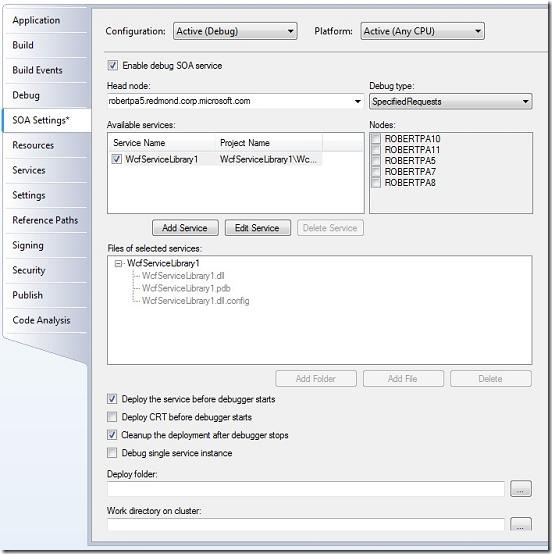Click the Edit Service button
The image size is (552, 554).
258,228
